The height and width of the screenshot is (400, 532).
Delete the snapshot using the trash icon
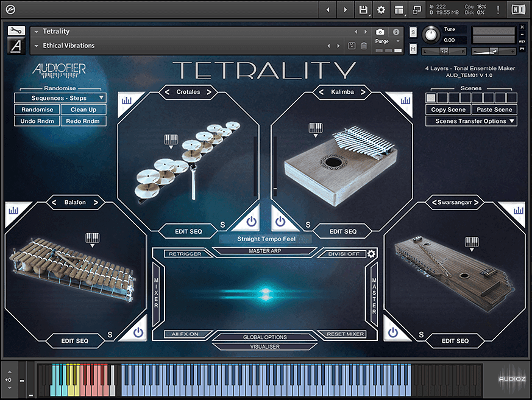point(364,46)
